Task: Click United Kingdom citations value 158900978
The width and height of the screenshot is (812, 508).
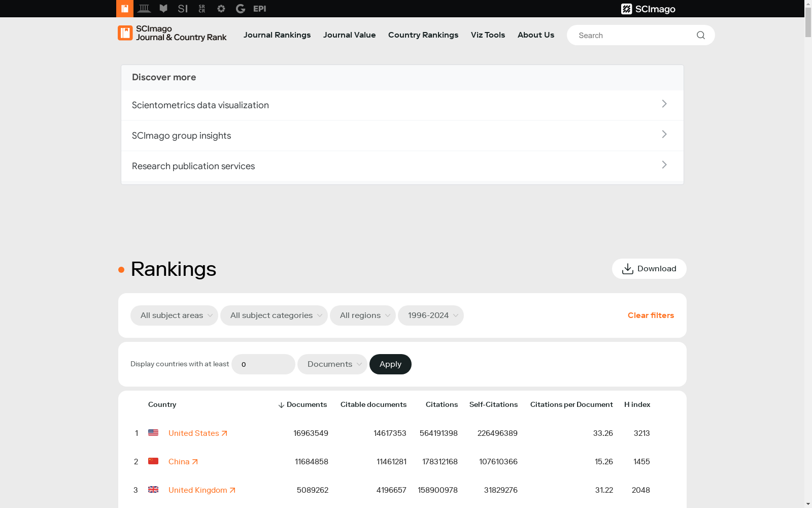Action: tap(438, 490)
